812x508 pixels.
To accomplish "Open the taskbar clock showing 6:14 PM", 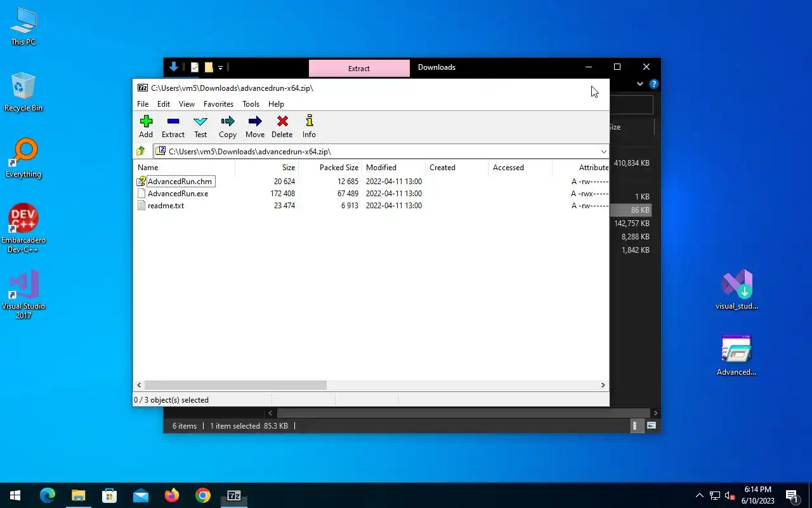I will click(757, 495).
